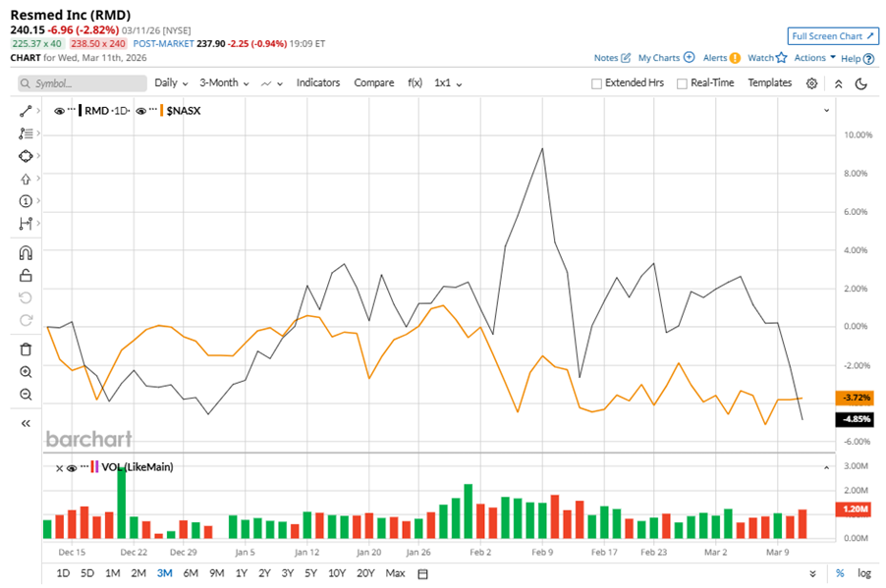Open chart settings gear

pos(811,83)
